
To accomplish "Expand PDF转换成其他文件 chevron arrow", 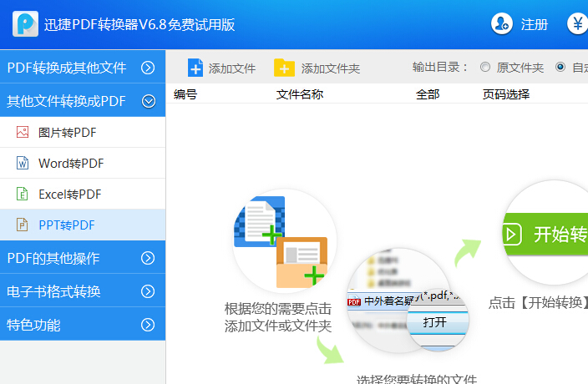I will (x=148, y=68).
